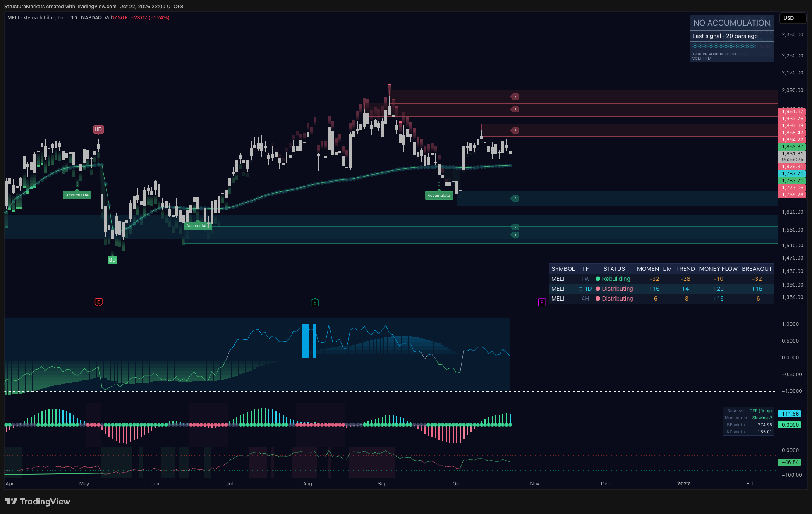
Task: Click the green 1,853.87 price label
Action: click(x=792, y=147)
